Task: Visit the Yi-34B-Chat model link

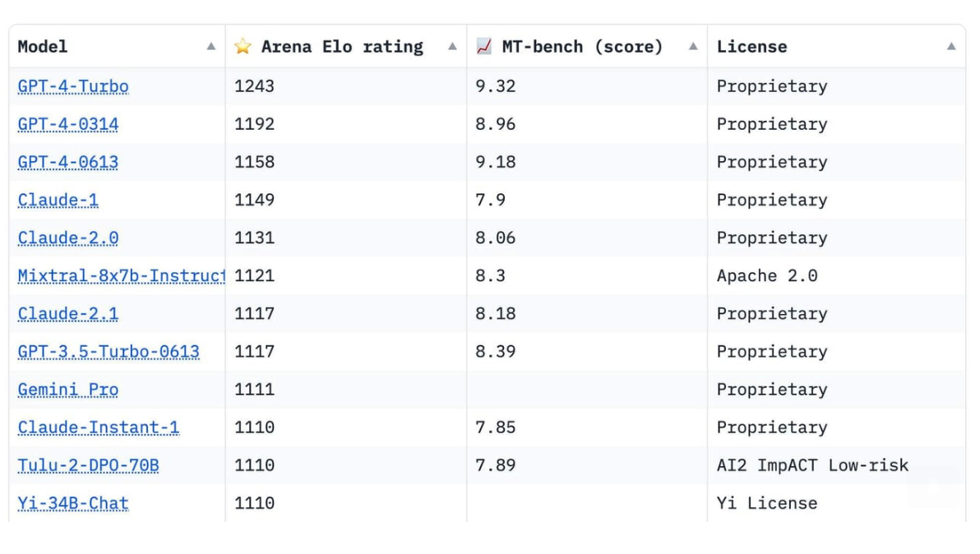Action: coord(73,503)
